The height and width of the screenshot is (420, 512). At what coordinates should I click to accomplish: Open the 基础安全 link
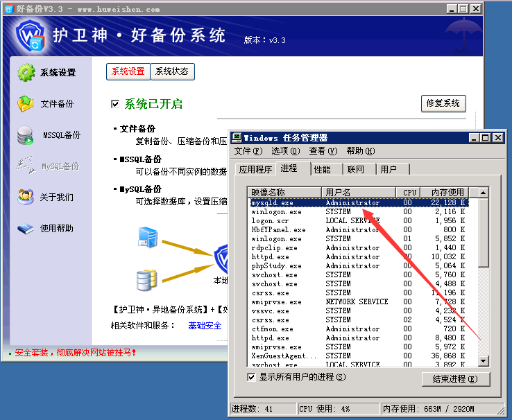(205, 326)
